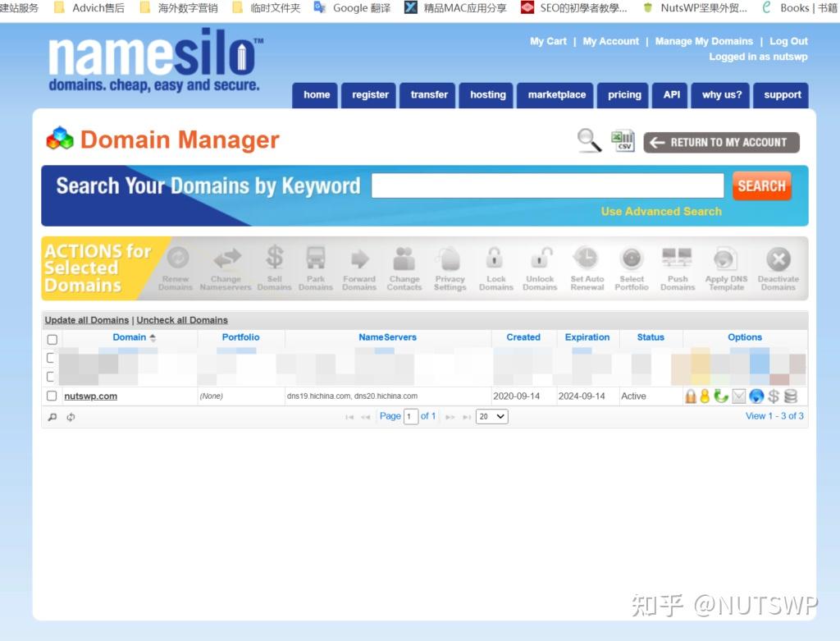Open the pricing navigation tab

(624, 95)
